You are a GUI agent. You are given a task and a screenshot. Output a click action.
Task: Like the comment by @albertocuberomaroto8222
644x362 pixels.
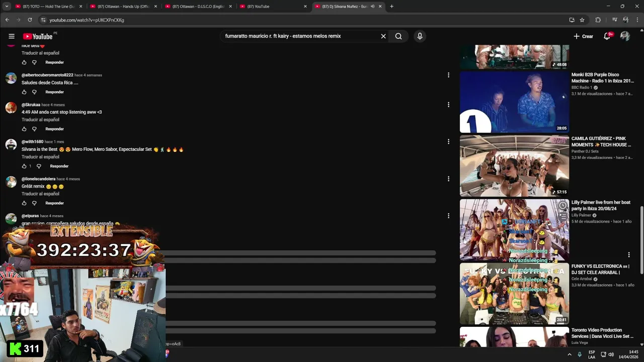[24, 92]
